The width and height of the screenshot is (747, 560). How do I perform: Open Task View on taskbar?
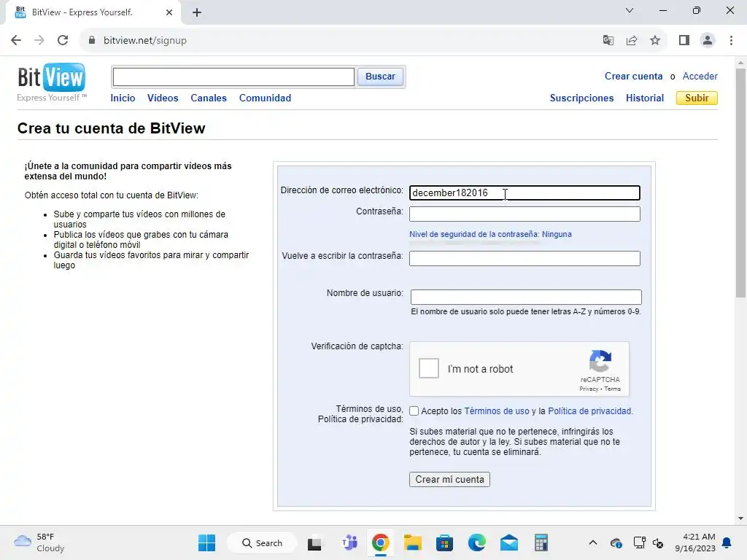(314, 542)
